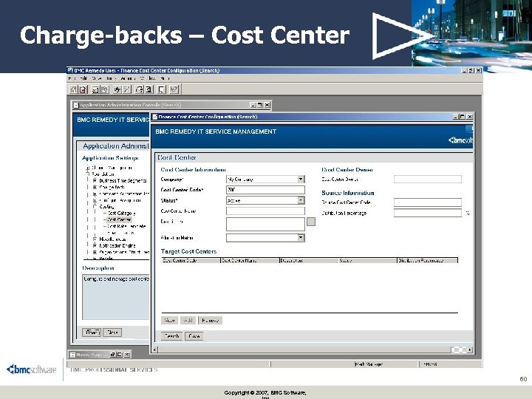Screen dimensions: 532x399
Task: Click the Add button under Target Cost Centers
Action: tap(188, 320)
